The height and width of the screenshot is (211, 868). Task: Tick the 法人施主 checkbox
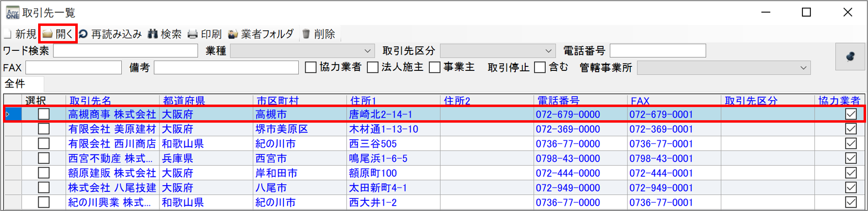pos(373,67)
